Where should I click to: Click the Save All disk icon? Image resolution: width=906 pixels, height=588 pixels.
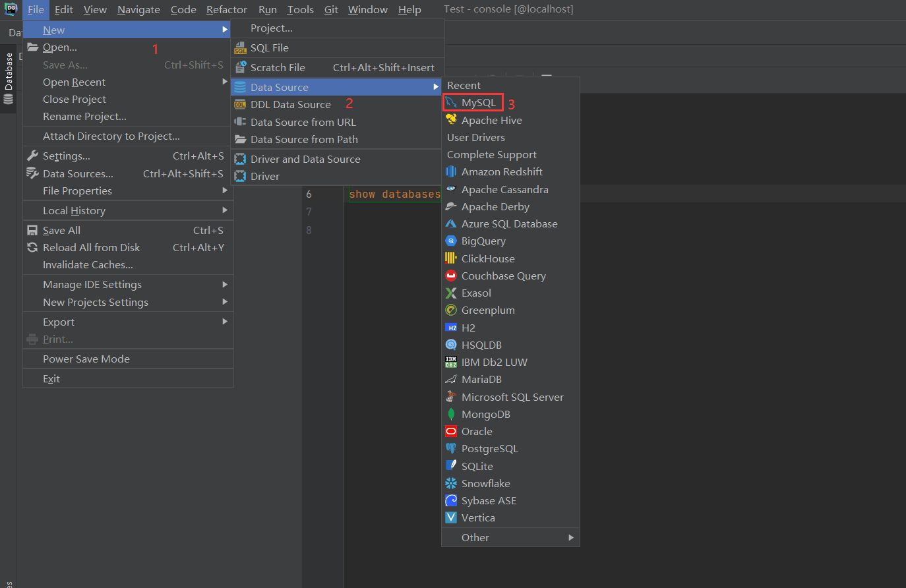[32, 230]
